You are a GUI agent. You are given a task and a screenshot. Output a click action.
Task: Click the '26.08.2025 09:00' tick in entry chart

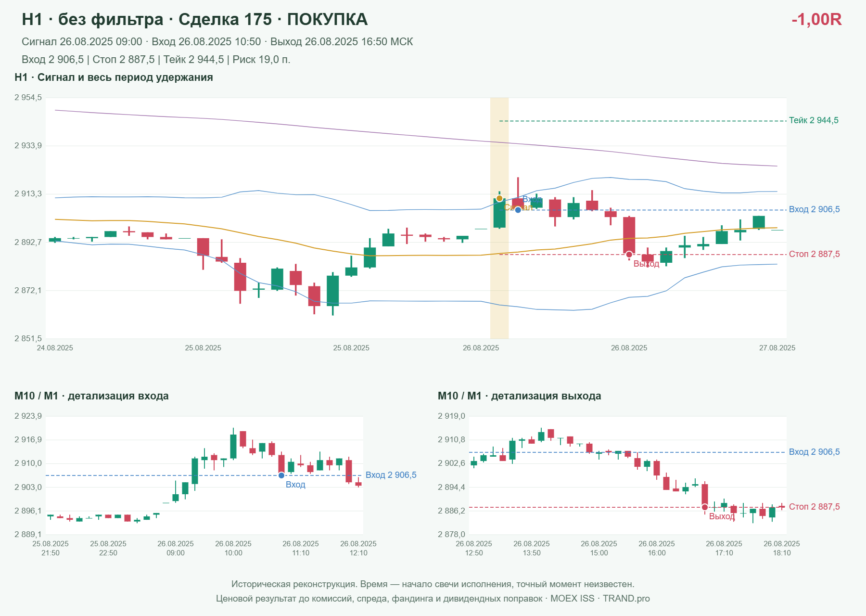176,548
